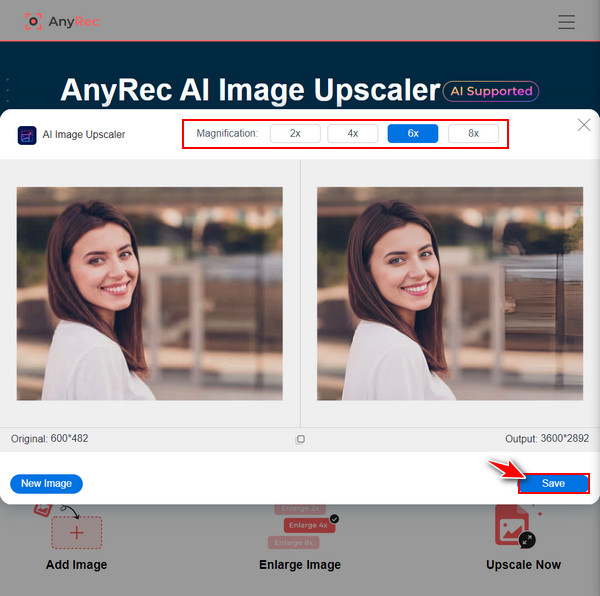
Task: Click the AI Supported badge
Action: (491, 91)
